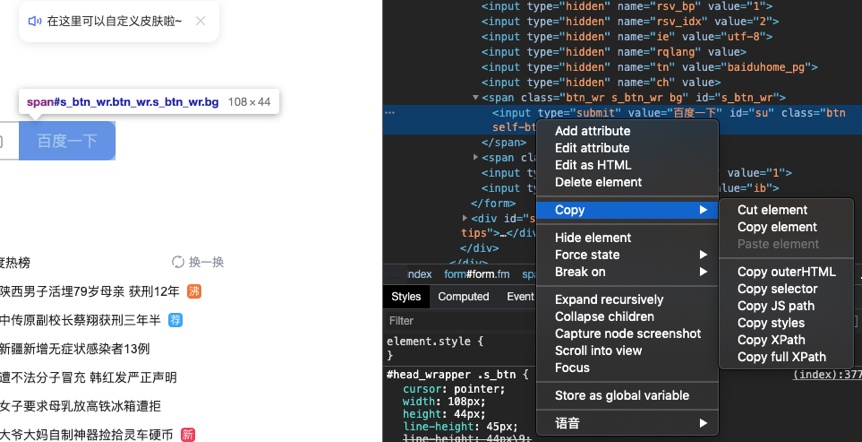This screenshot has height=442, width=862.
Task: Open headline 遭不法分子冒充 韩红发严正声明
Action: point(89,377)
